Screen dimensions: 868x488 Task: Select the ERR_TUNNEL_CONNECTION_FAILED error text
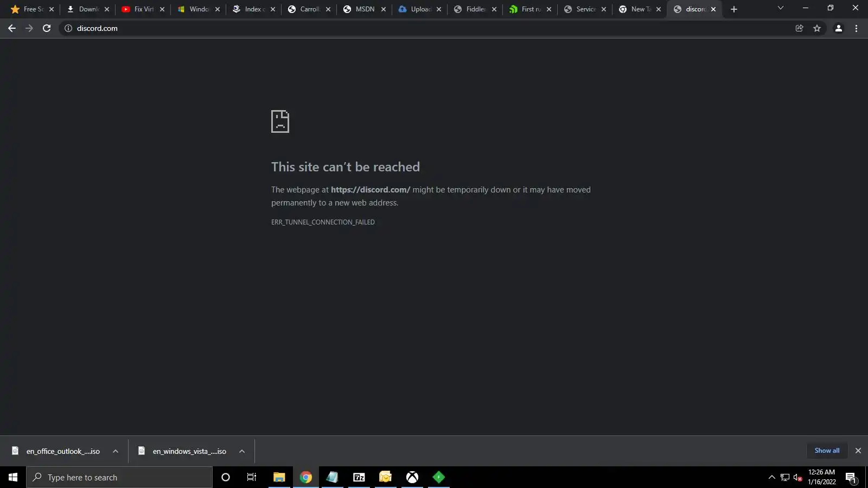click(323, 222)
